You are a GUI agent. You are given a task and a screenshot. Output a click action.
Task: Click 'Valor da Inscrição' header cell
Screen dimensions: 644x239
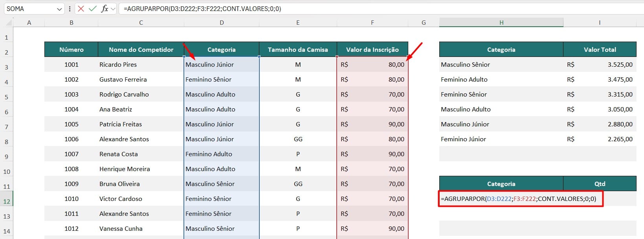click(x=372, y=49)
